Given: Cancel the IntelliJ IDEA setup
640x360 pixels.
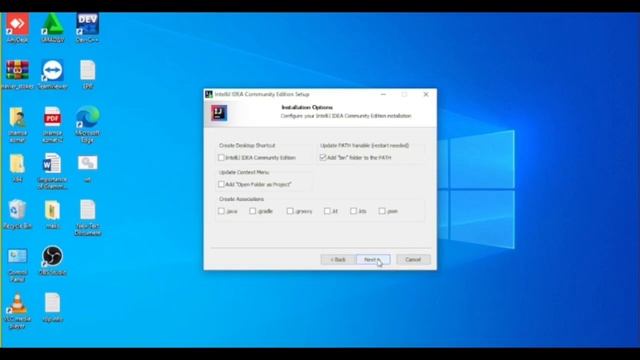Looking at the screenshot, I should coord(413,260).
